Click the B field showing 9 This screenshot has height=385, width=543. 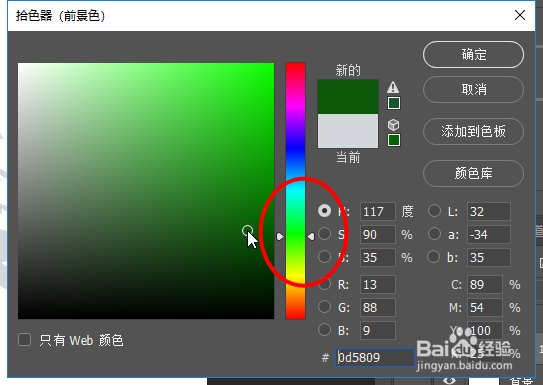pos(377,330)
